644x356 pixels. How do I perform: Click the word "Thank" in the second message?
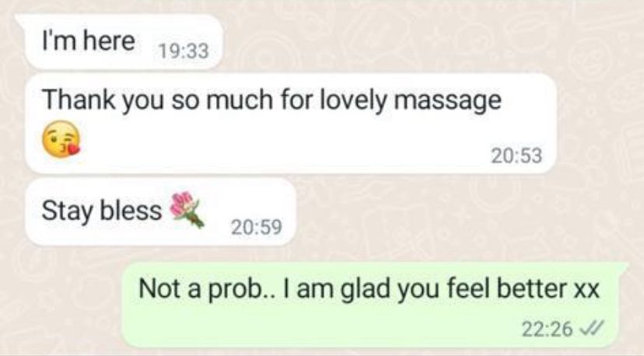click(x=79, y=99)
